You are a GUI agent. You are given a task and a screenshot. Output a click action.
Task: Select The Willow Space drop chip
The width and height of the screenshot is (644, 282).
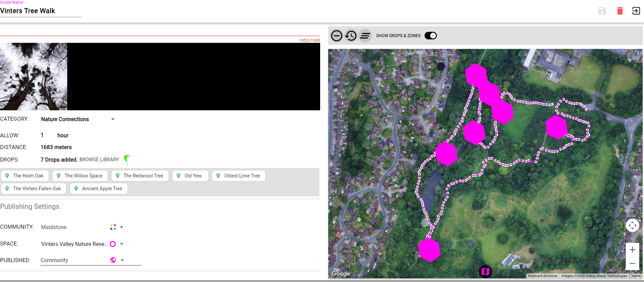(x=80, y=176)
